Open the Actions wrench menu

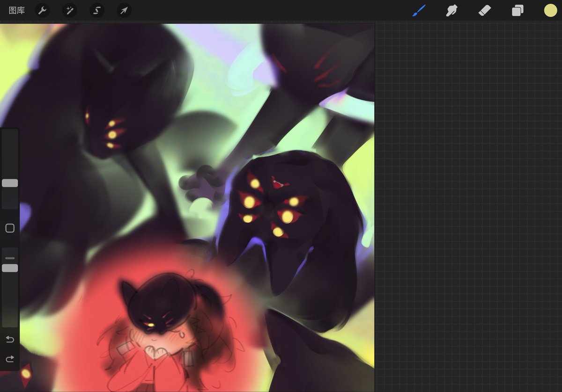pos(43,10)
